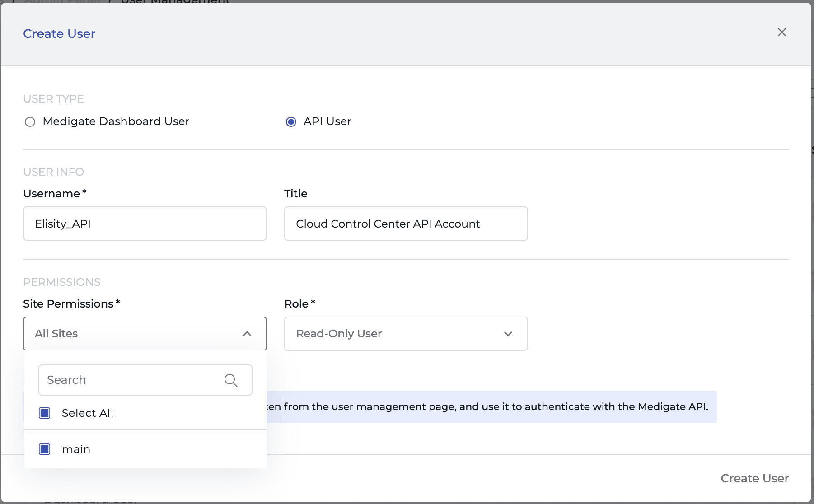
Task: Click the Site Permissions field label
Action: [72, 304]
